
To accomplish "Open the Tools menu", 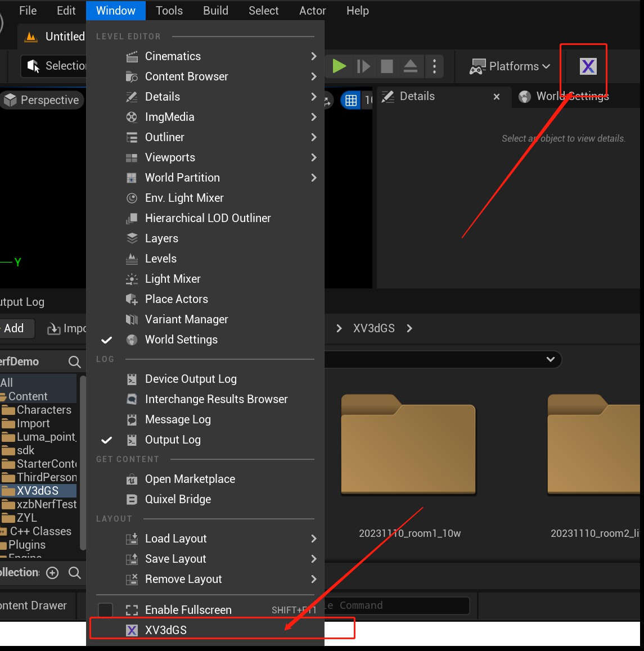I will (x=169, y=10).
